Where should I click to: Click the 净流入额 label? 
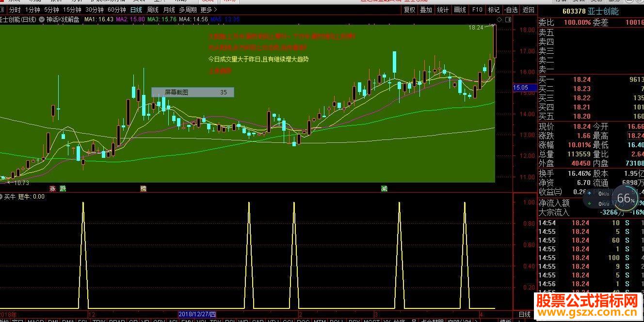point(554,203)
